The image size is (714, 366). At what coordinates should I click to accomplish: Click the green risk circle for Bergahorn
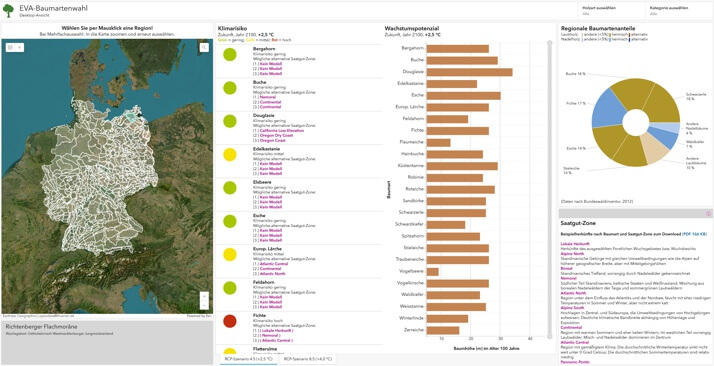pyautogui.click(x=230, y=55)
